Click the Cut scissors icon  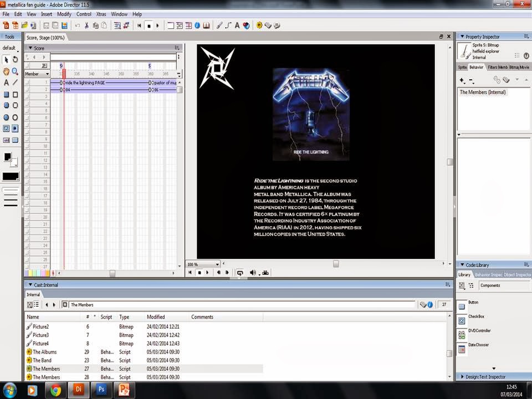pyautogui.click(x=86, y=25)
